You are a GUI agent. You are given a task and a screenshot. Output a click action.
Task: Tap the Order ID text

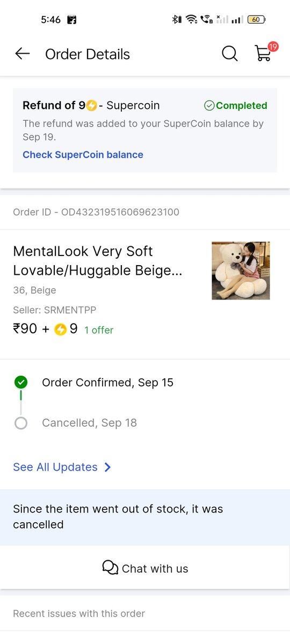[x=96, y=212]
